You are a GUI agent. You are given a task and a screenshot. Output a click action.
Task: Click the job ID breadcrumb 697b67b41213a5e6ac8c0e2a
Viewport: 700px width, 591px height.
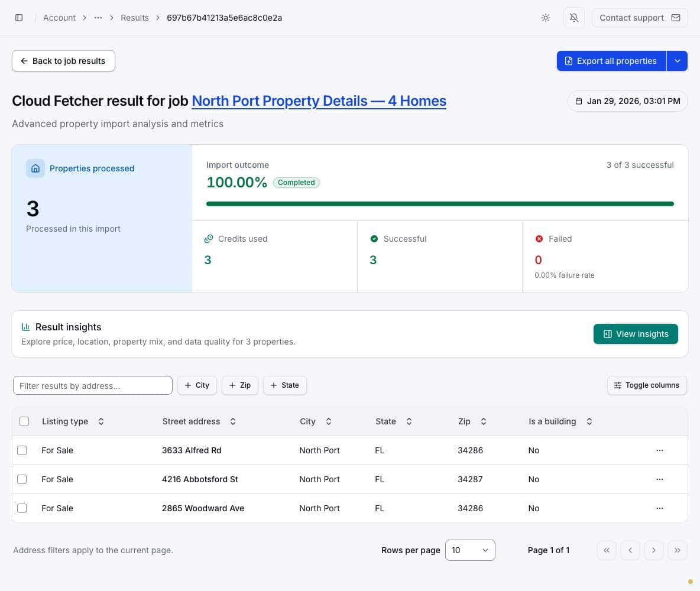[225, 18]
